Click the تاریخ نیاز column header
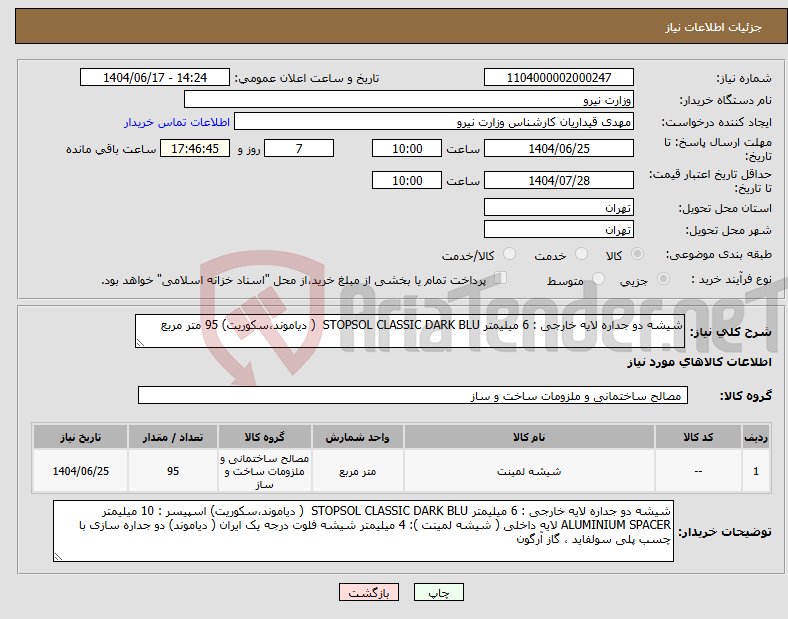 [x=80, y=437]
